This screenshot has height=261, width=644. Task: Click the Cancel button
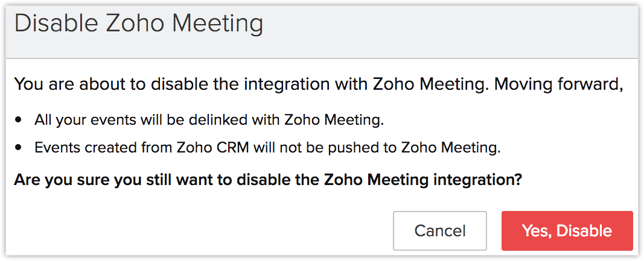pyautogui.click(x=439, y=231)
